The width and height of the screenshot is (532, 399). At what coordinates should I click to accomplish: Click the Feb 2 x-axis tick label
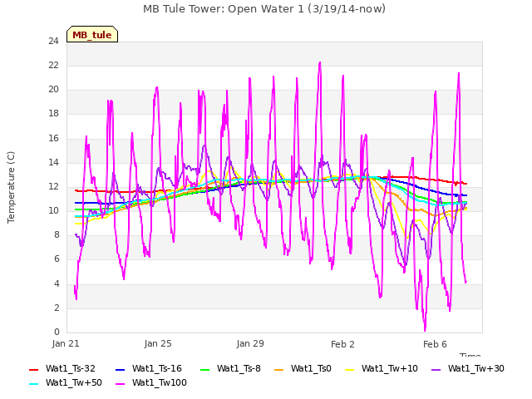tap(342, 344)
